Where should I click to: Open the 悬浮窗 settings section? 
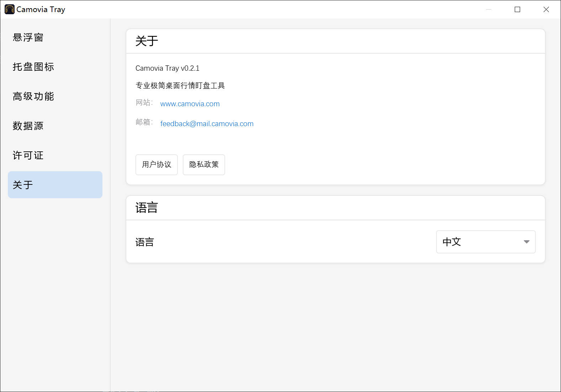tap(55, 37)
